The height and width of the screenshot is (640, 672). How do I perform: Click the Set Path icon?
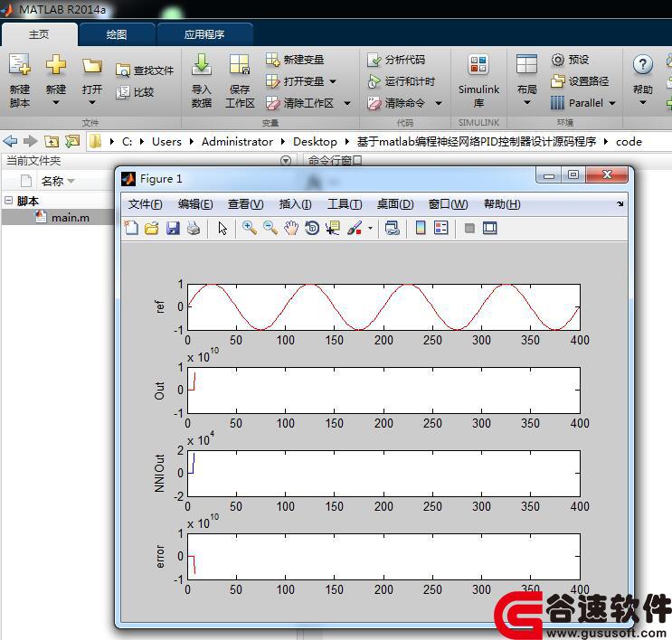[557, 81]
